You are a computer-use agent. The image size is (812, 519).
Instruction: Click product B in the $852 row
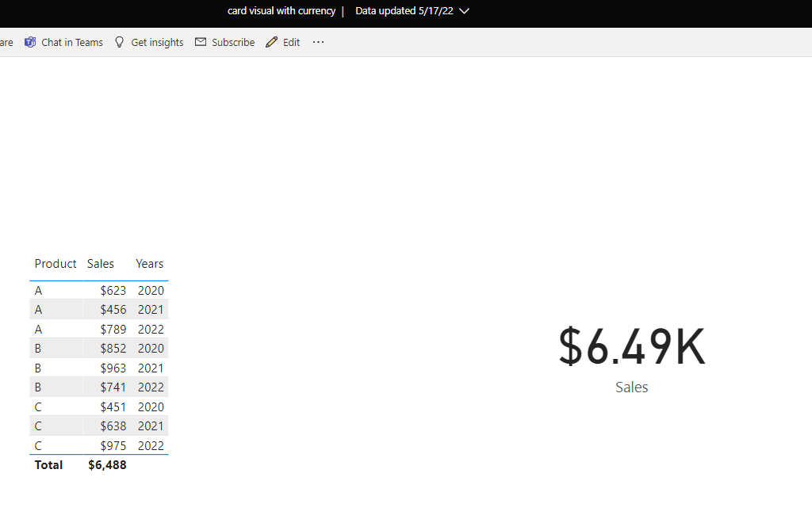coord(38,349)
